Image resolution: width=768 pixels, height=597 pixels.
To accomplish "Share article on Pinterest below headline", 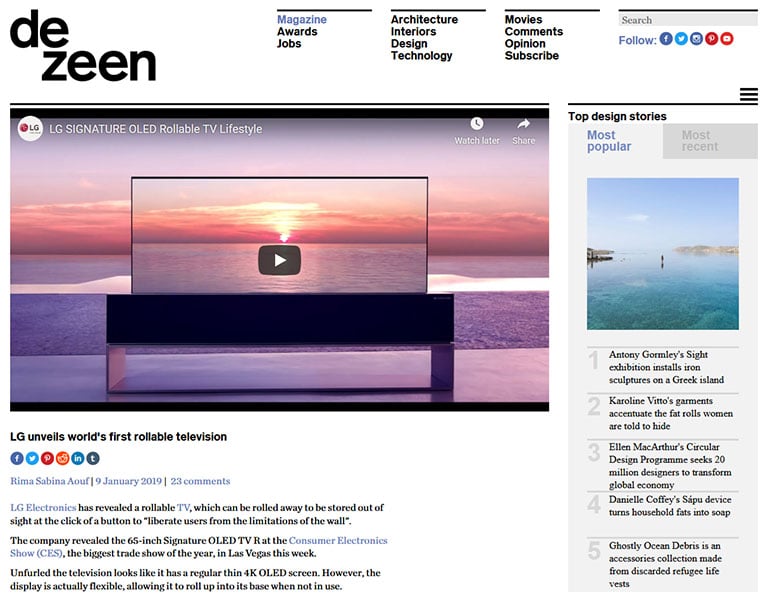I will 47,458.
